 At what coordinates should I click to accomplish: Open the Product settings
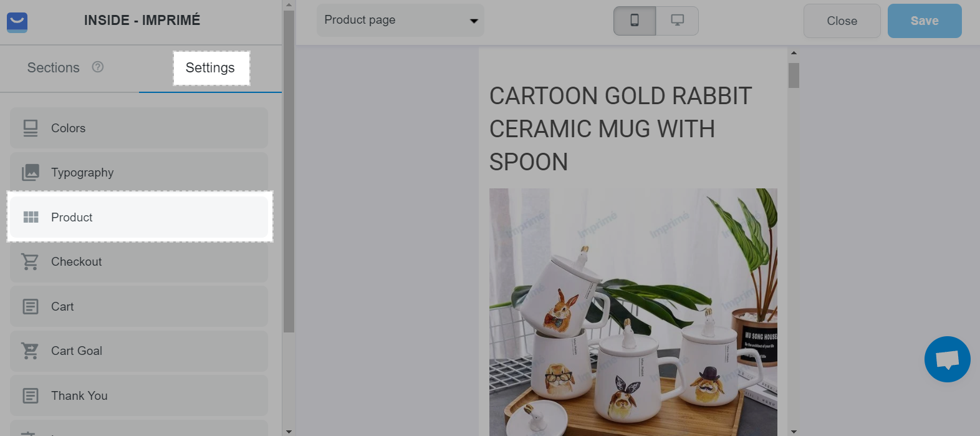[x=139, y=217]
